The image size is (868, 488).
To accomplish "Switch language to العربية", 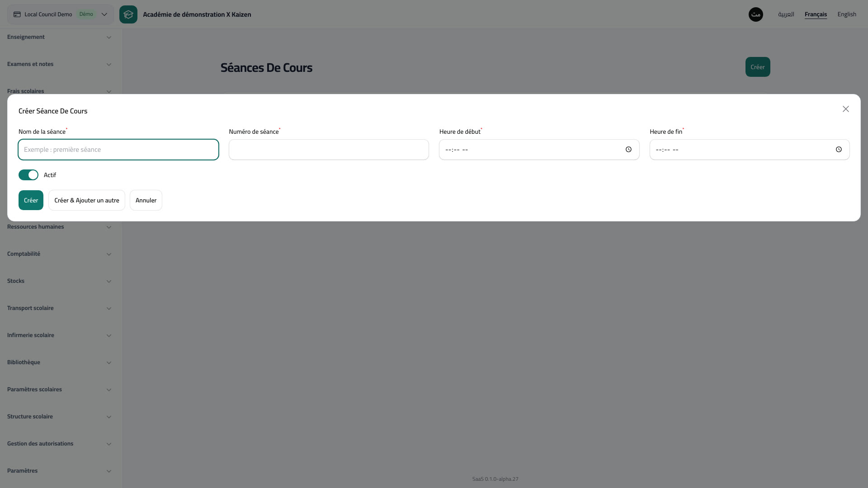I will click(786, 14).
